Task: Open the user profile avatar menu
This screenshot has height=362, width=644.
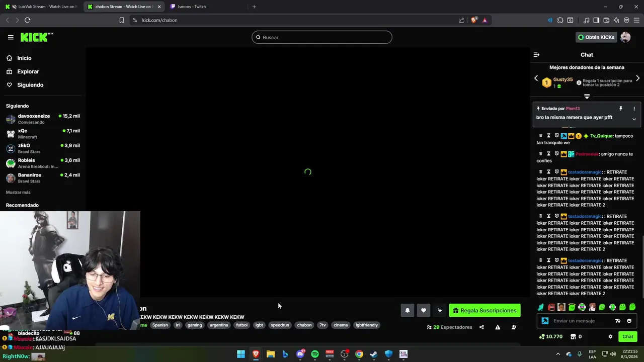Action: [x=625, y=37]
